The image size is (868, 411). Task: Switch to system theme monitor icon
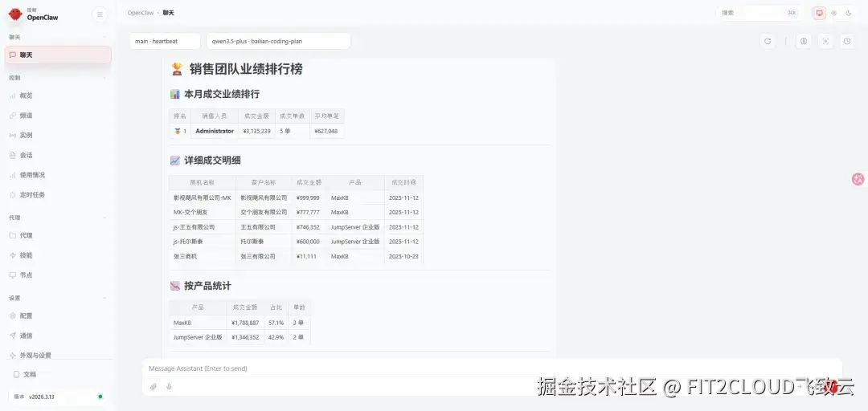[x=819, y=13]
